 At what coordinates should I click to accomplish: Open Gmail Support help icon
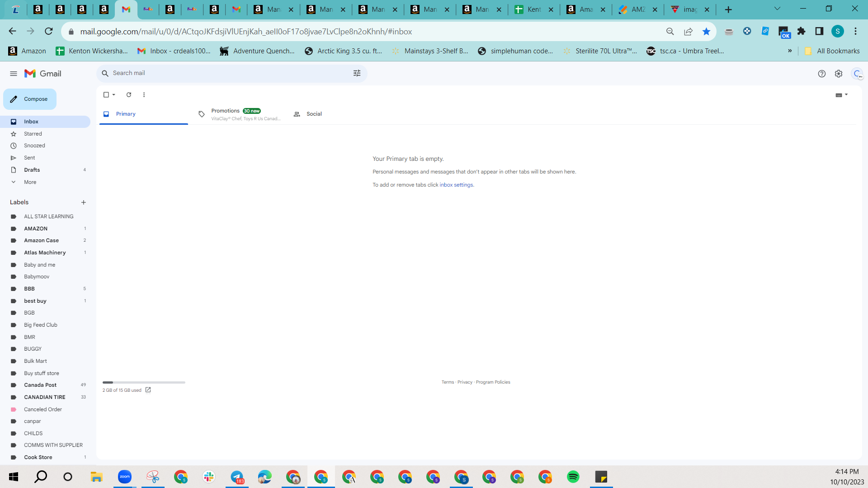pyautogui.click(x=822, y=74)
